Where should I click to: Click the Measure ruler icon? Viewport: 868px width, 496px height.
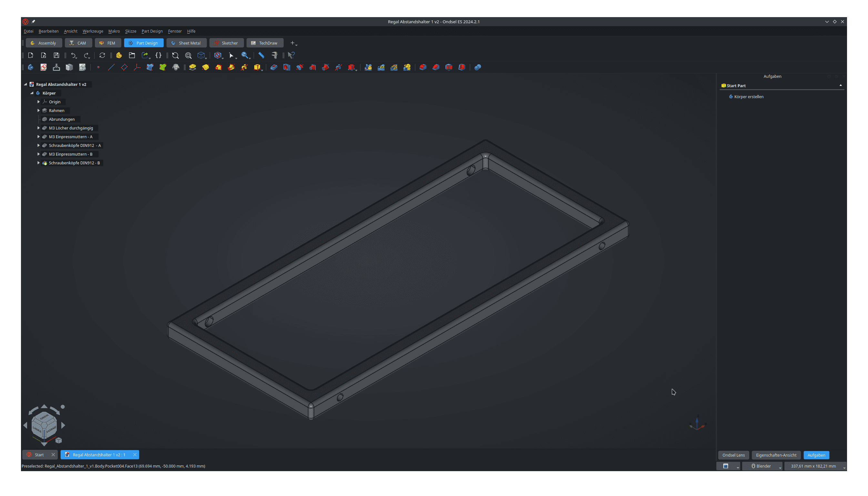click(261, 55)
